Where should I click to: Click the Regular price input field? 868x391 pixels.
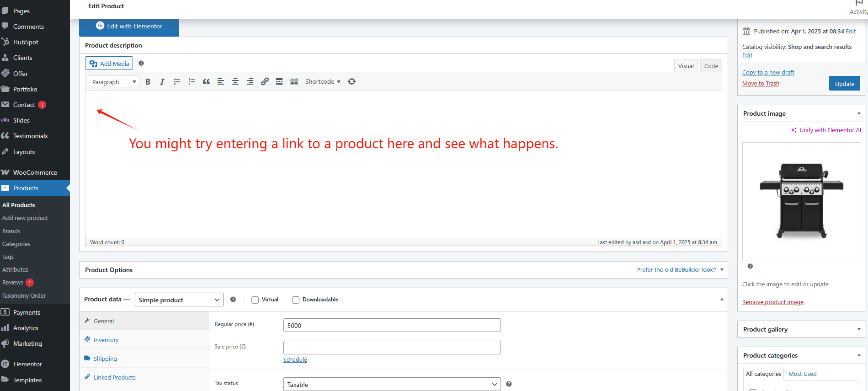point(392,326)
